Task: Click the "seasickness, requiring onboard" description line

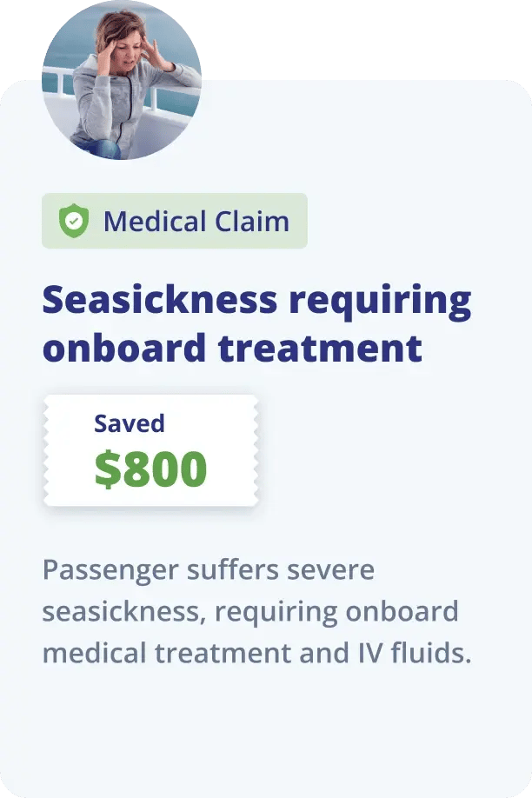Action: tap(249, 612)
